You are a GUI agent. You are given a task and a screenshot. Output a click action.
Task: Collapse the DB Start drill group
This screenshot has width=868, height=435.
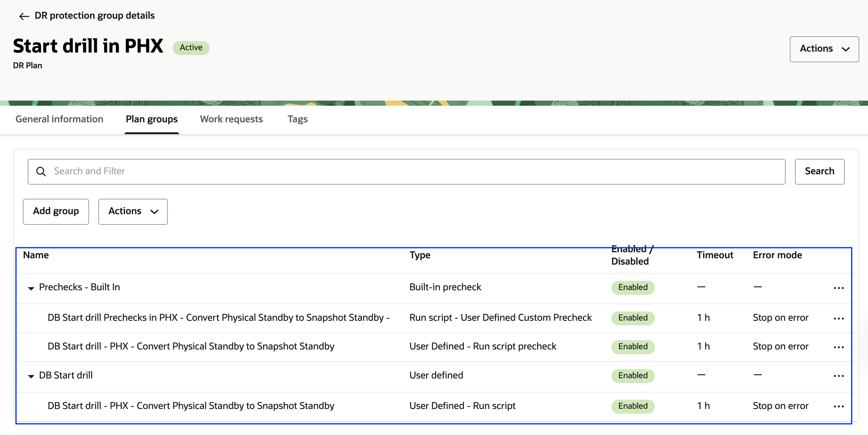[31, 376]
